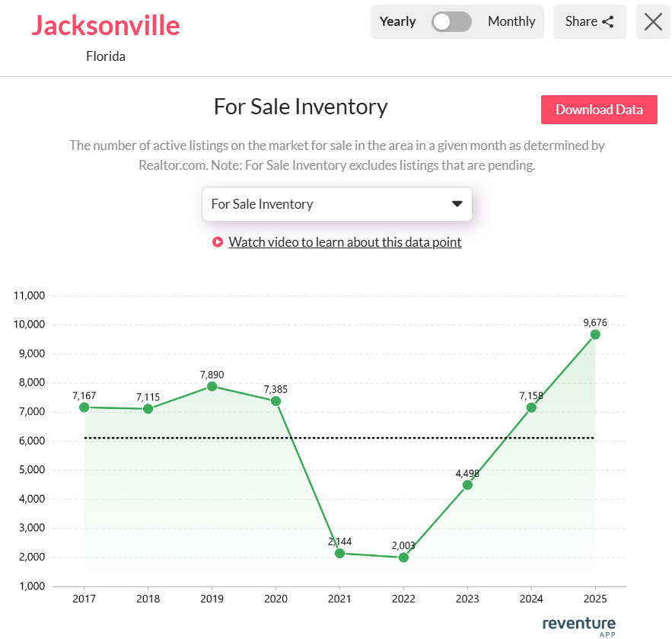The width and height of the screenshot is (672, 639).
Task: Click the red play video icon
Action: [218, 242]
